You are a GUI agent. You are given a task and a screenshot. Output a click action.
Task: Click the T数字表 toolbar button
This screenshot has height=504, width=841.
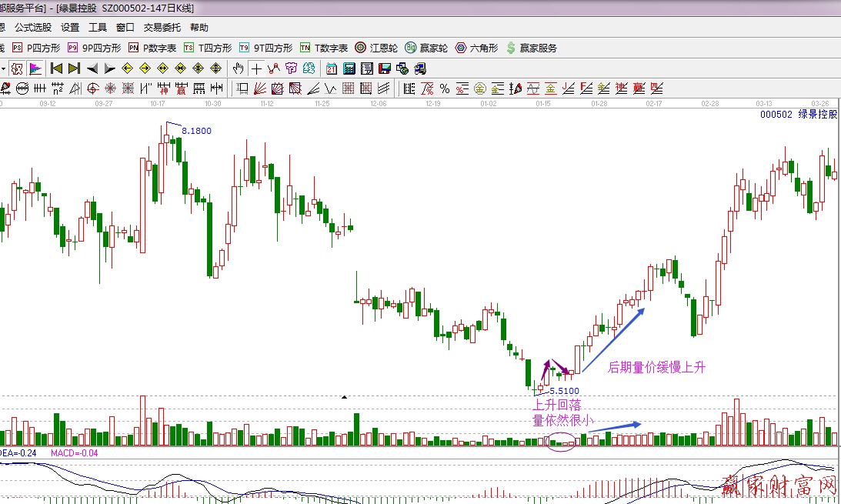point(324,48)
